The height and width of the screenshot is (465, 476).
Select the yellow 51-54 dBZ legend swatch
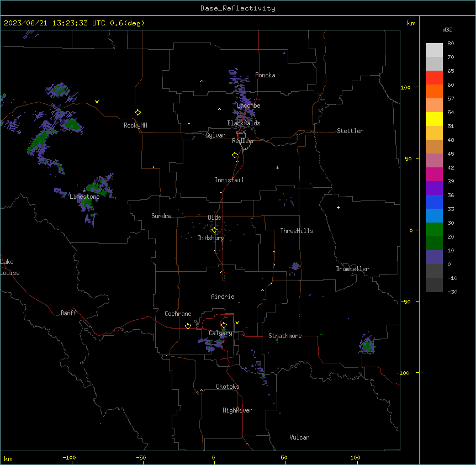[x=434, y=119]
